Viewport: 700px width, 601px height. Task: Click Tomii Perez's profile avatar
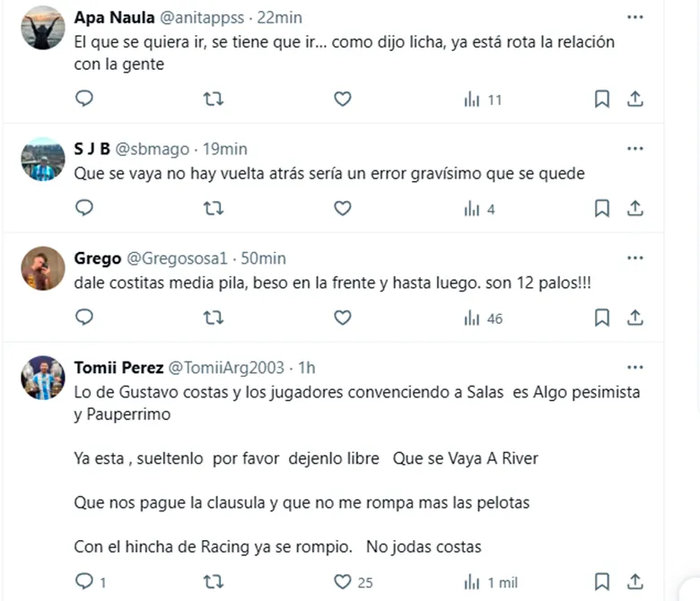42,378
